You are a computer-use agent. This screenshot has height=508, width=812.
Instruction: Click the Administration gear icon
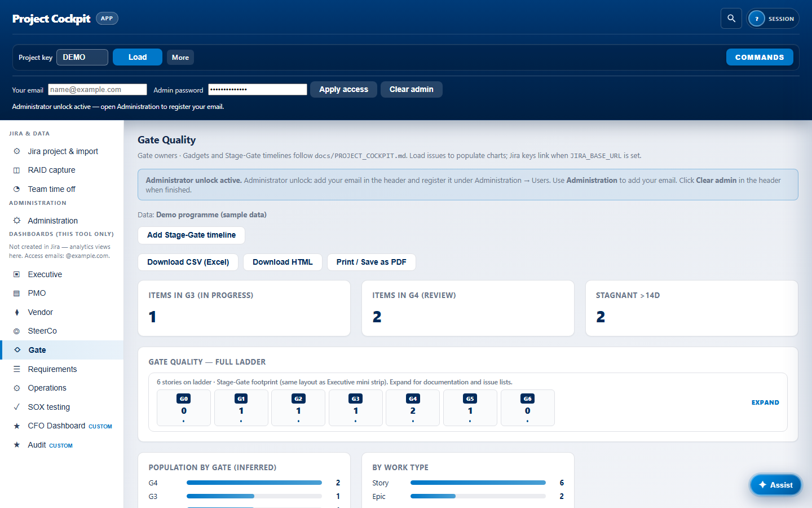pos(17,221)
